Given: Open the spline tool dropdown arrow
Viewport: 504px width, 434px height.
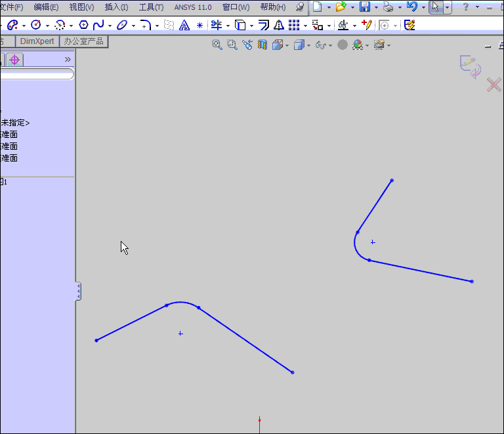Looking at the screenshot, I should click(110, 26).
